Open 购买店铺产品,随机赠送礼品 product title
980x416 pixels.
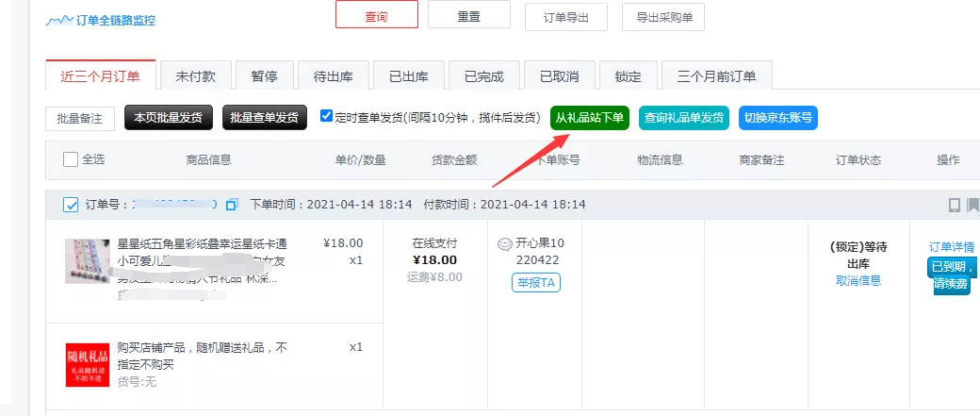(203, 356)
